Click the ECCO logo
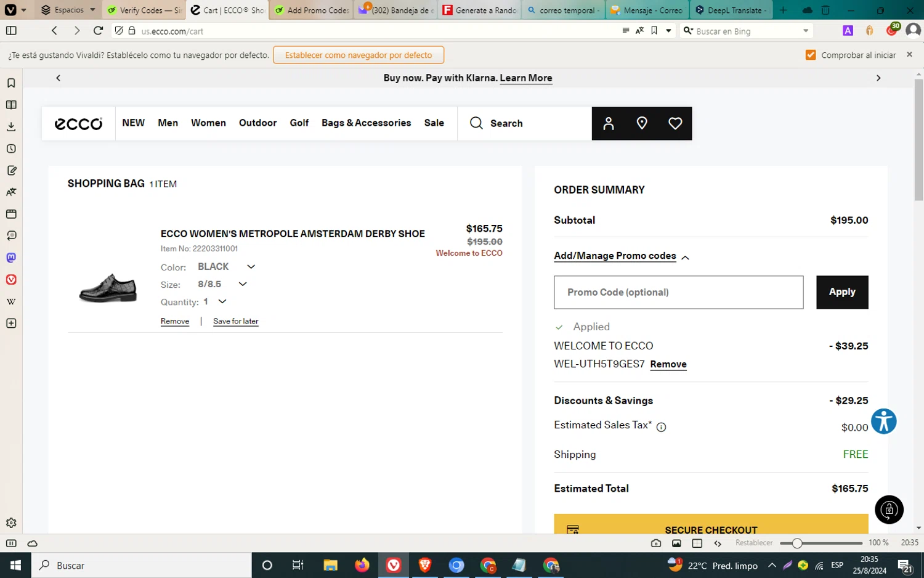Viewport: 924px width, 578px height. pos(78,123)
